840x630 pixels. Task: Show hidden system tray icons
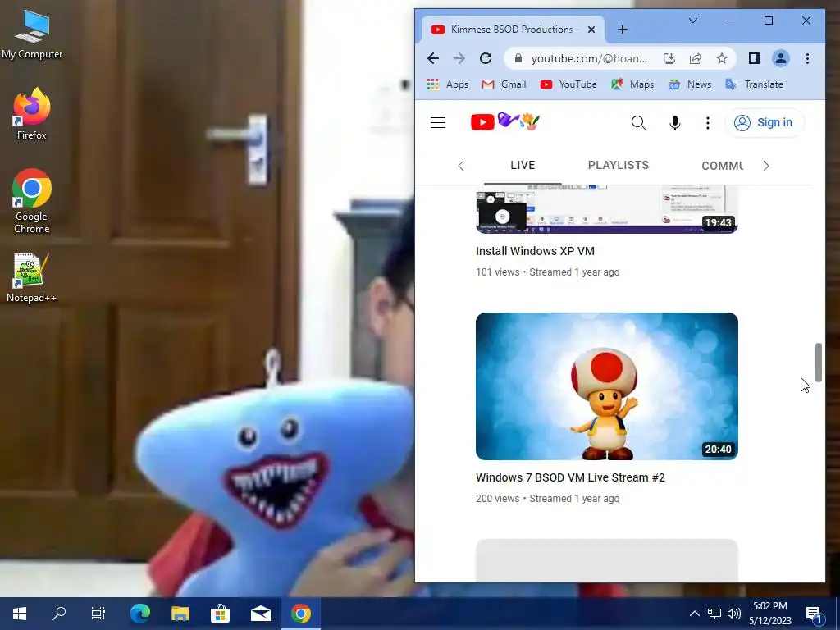pos(694,614)
